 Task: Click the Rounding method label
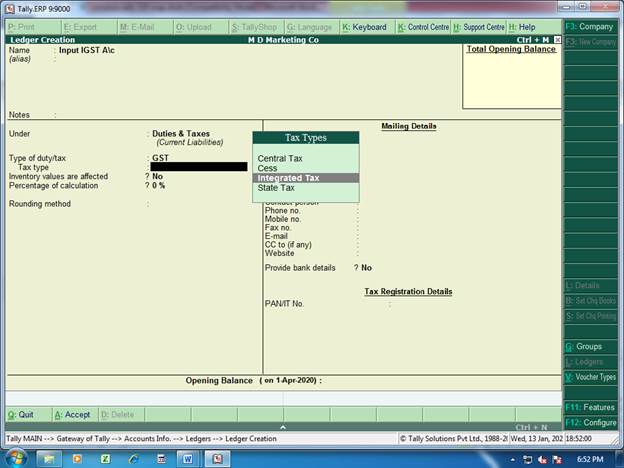coord(40,204)
